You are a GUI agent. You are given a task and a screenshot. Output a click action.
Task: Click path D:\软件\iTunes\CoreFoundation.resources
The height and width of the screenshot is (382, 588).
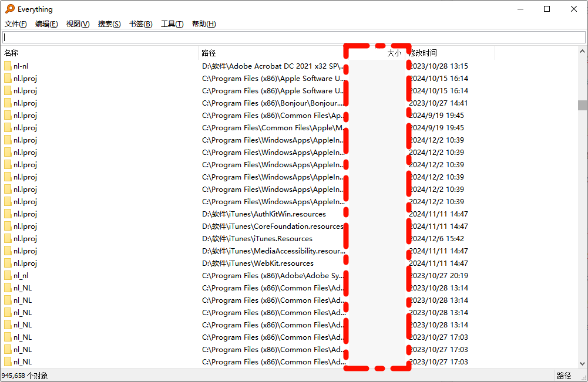tap(273, 227)
